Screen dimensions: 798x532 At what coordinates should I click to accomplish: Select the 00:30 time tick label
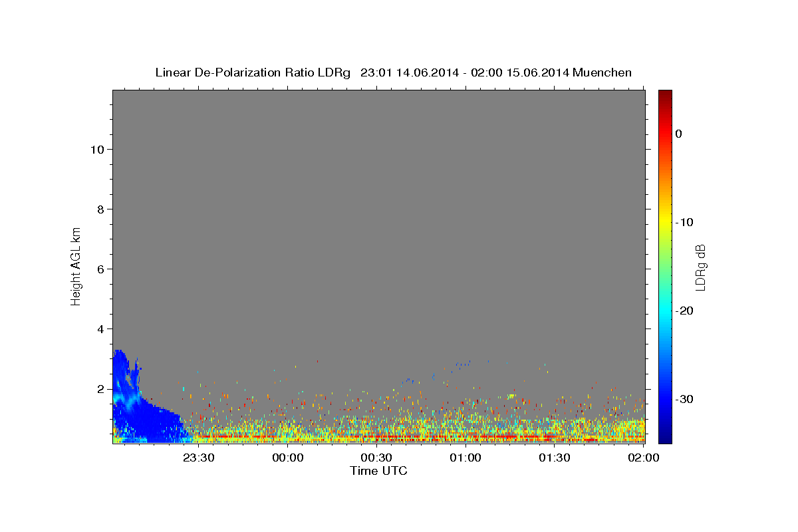[x=376, y=458]
